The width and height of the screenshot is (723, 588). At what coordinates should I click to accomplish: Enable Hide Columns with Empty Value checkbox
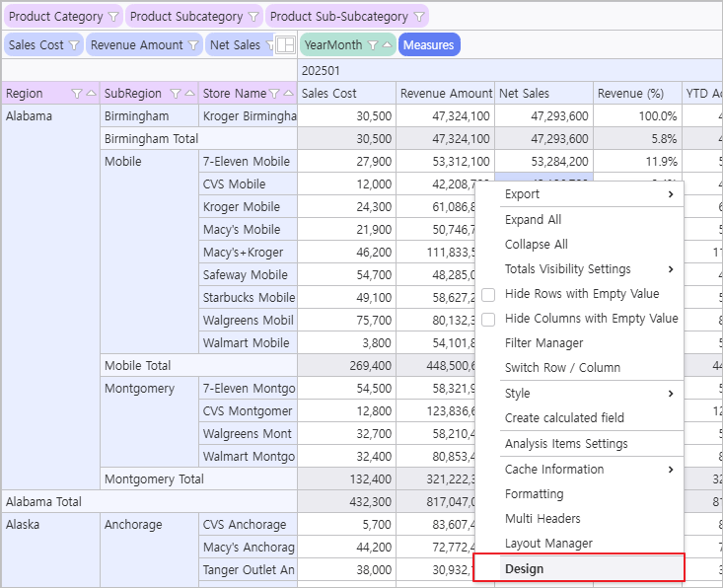click(488, 319)
